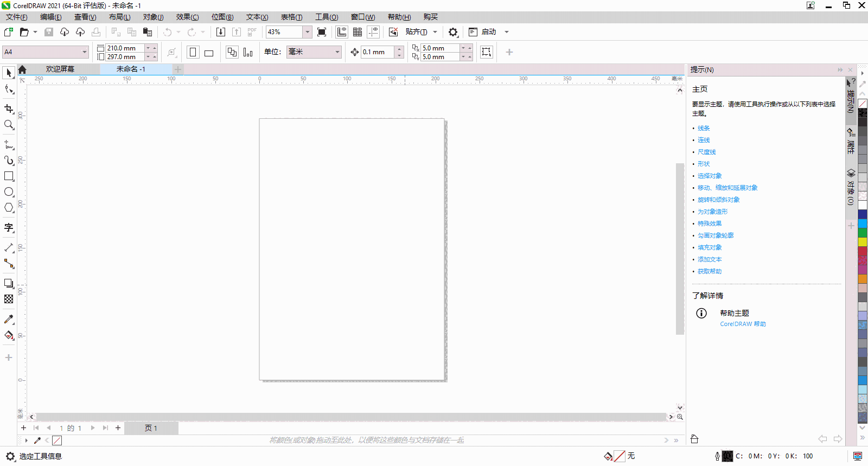Image resolution: width=868 pixels, height=466 pixels.
Task: Select the Text tool
Action: point(9,227)
